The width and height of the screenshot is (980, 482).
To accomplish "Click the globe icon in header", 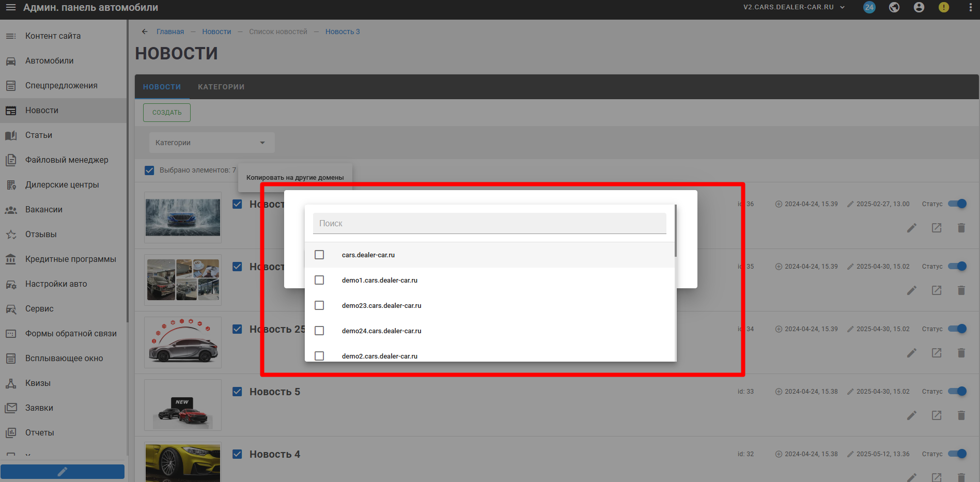I will click(x=894, y=7).
